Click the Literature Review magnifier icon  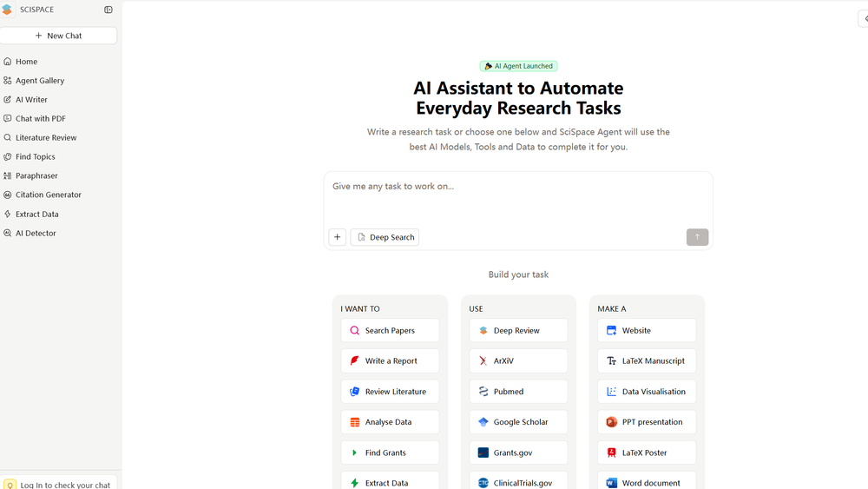7,137
